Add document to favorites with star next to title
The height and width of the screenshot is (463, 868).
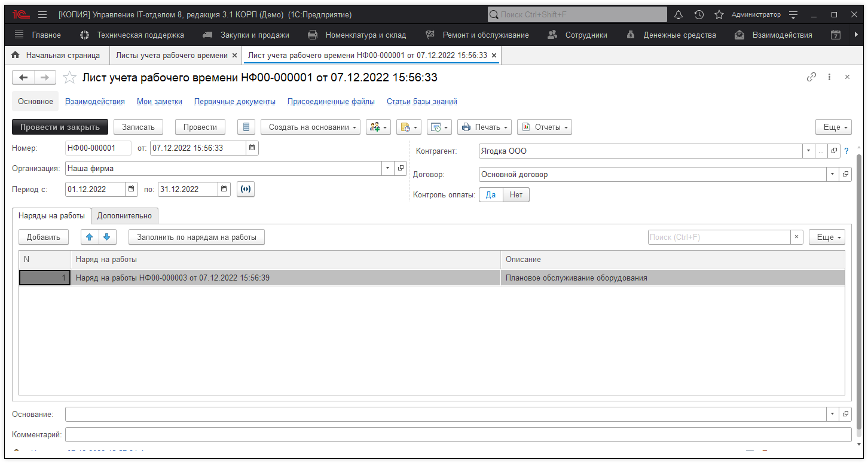click(x=70, y=78)
